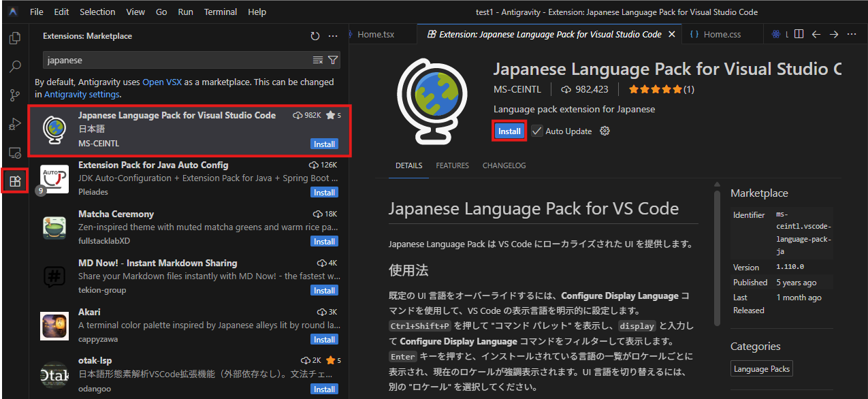Open the Open VSX marketplace link
The image size is (868, 399).
pyautogui.click(x=162, y=82)
